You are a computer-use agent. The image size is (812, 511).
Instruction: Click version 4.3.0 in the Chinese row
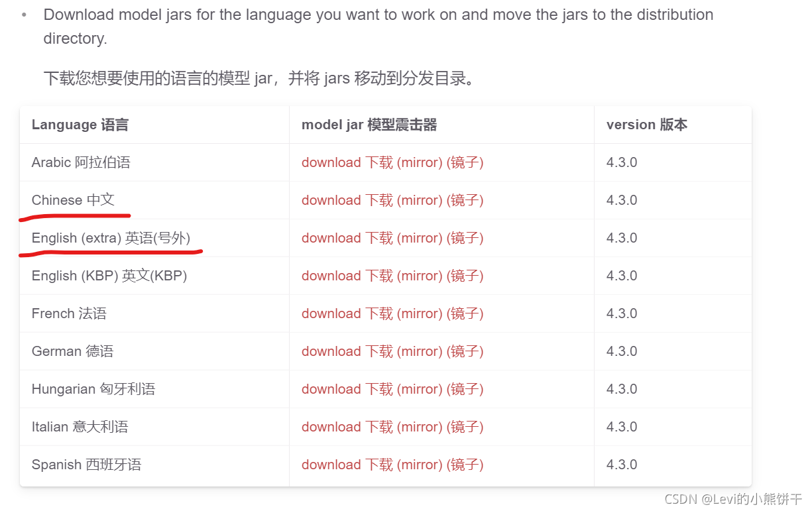(622, 200)
